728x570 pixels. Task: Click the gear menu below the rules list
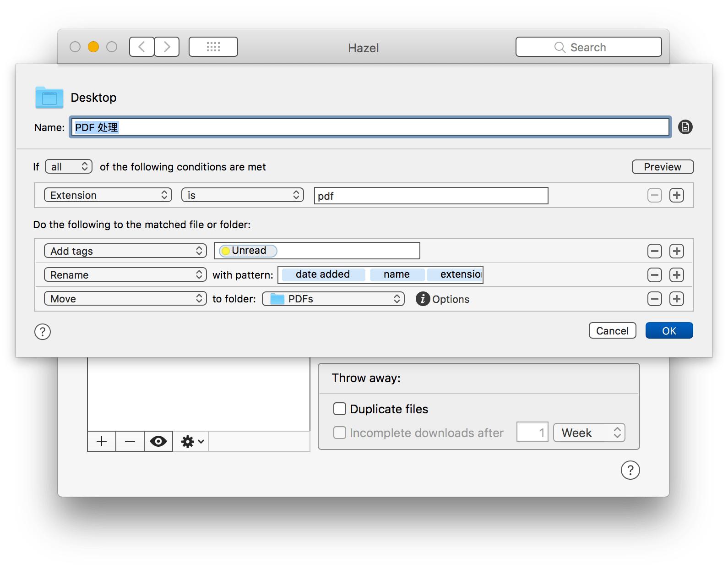tap(192, 442)
